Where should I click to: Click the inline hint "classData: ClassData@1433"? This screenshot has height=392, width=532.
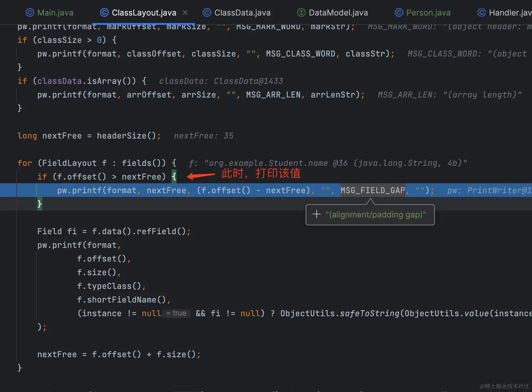[221, 81]
